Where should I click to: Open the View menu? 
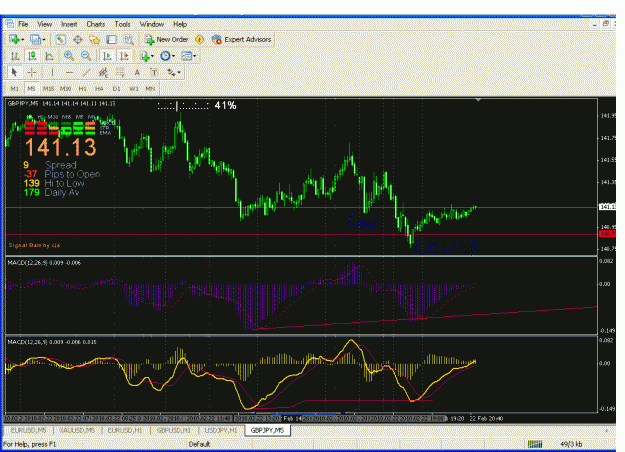[45, 24]
